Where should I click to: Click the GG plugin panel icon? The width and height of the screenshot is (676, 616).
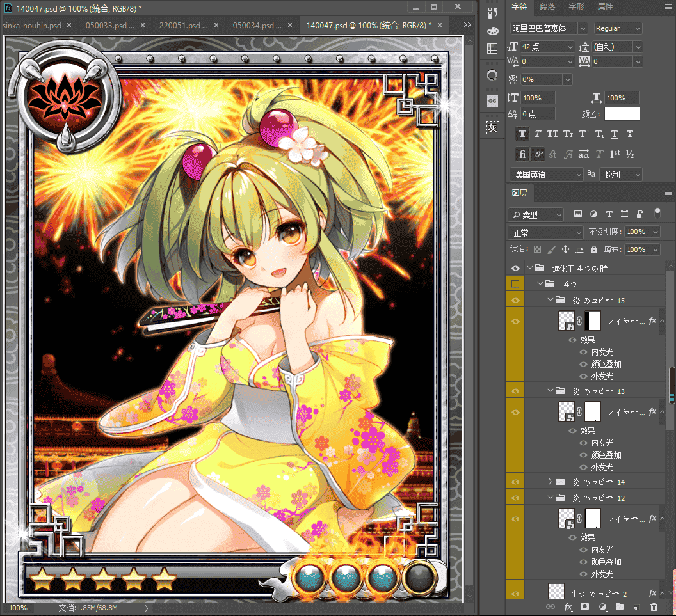(x=492, y=101)
